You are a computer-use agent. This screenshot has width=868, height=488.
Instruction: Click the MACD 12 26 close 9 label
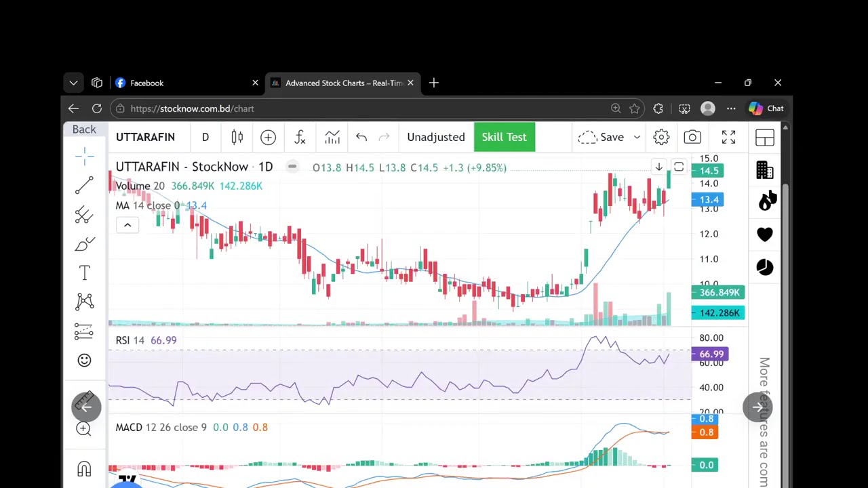pos(161,427)
